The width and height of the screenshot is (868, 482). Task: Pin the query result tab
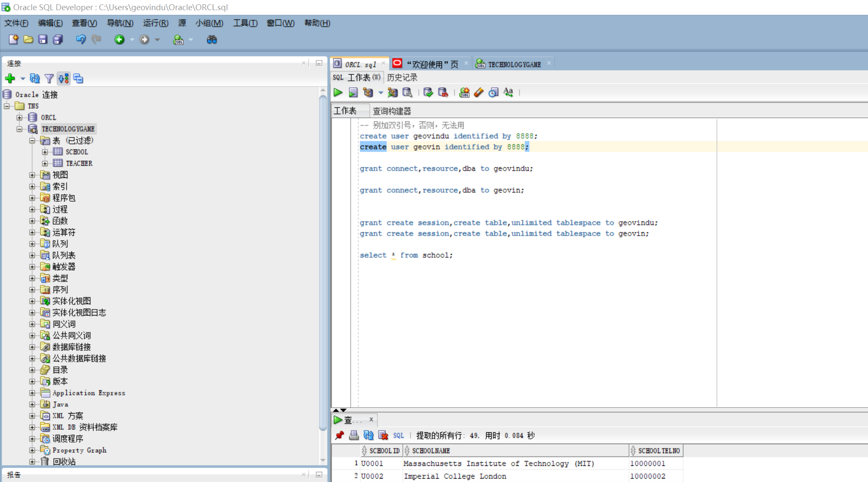(339, 435)
